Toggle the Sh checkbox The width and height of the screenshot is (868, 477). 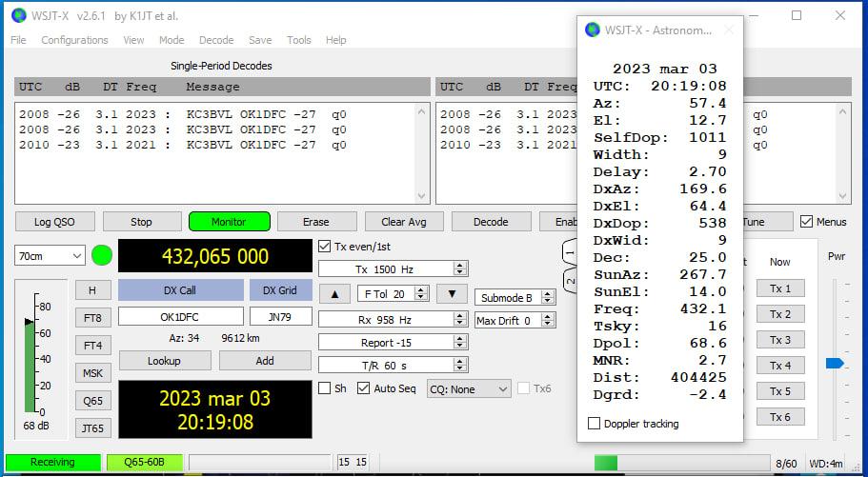325,388
